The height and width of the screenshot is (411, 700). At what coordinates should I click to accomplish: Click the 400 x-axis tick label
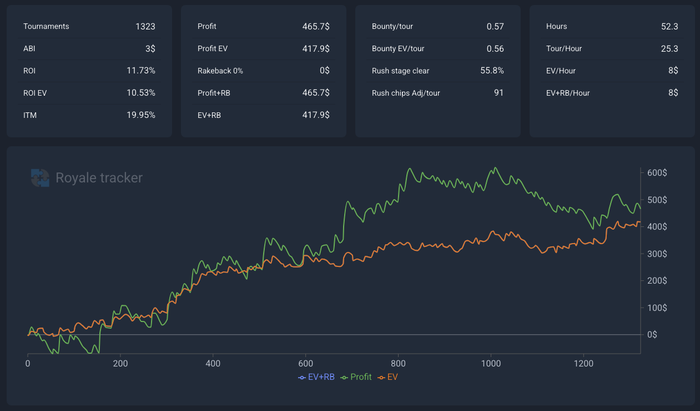click(x=213, y=364)
